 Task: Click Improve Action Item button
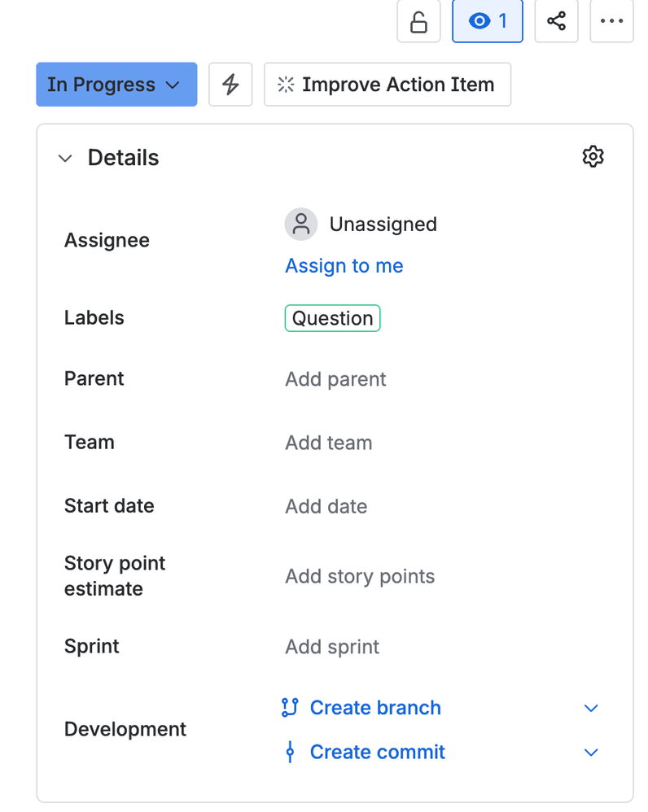click(x=387, y=85)
